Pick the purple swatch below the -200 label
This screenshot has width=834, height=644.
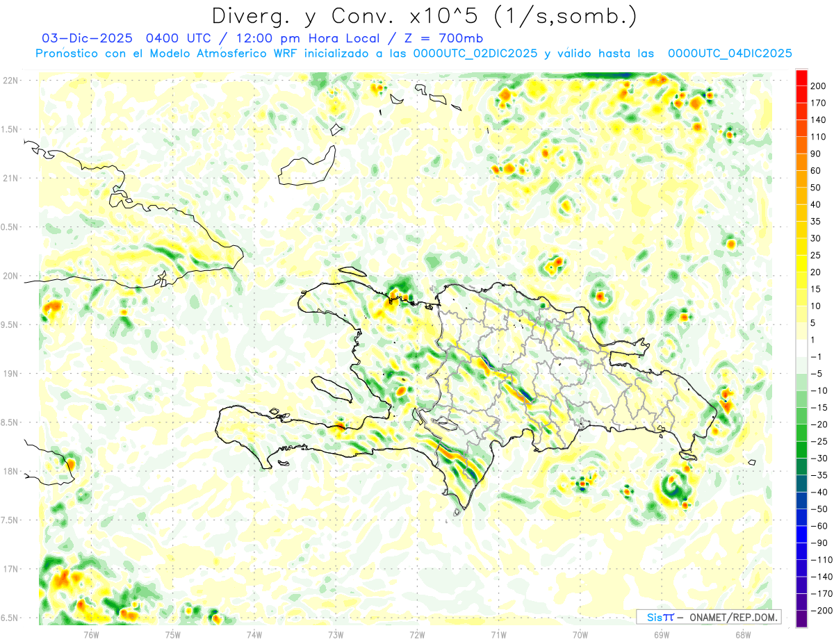pyautogui.click(x=802, y=618)
